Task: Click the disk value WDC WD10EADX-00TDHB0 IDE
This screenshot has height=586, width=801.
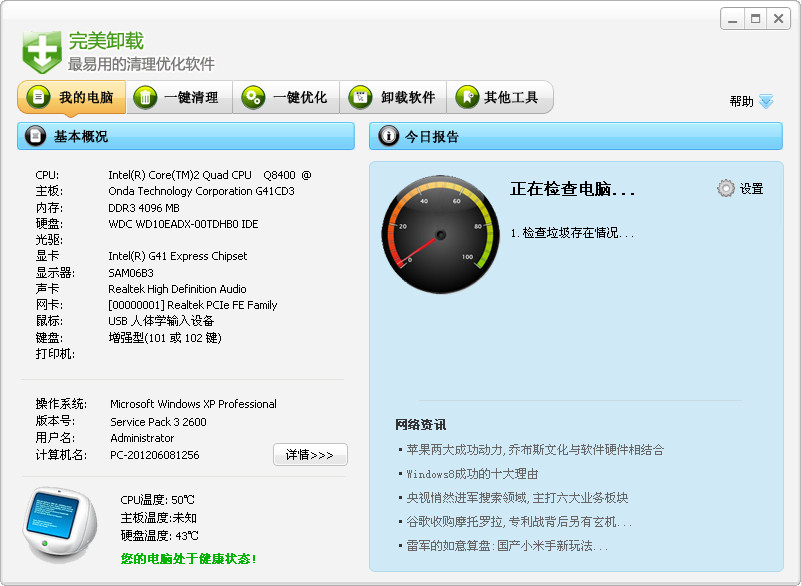Action: coord(183,224)
